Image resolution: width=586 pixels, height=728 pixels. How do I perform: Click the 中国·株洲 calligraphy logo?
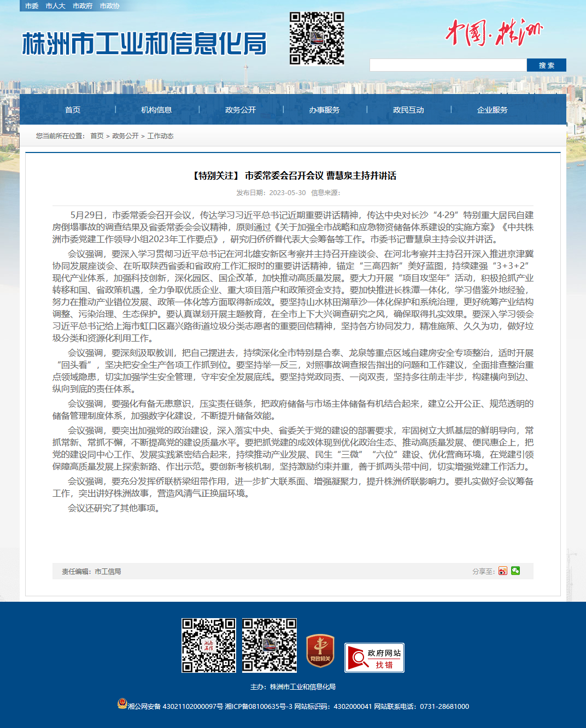click(x=494, y=32)
